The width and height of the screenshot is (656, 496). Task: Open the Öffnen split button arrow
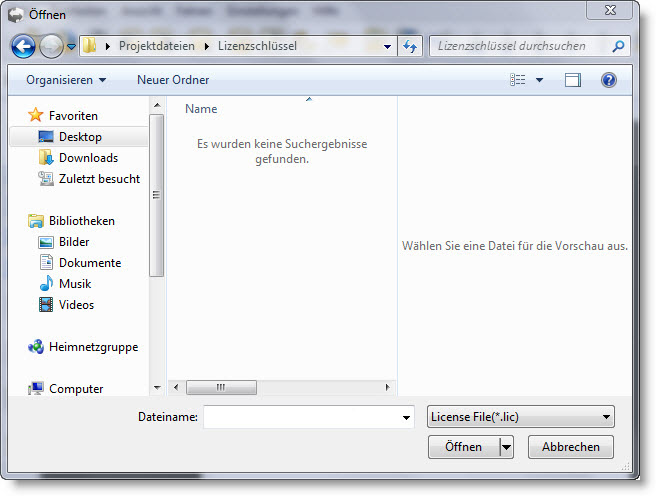506,447
